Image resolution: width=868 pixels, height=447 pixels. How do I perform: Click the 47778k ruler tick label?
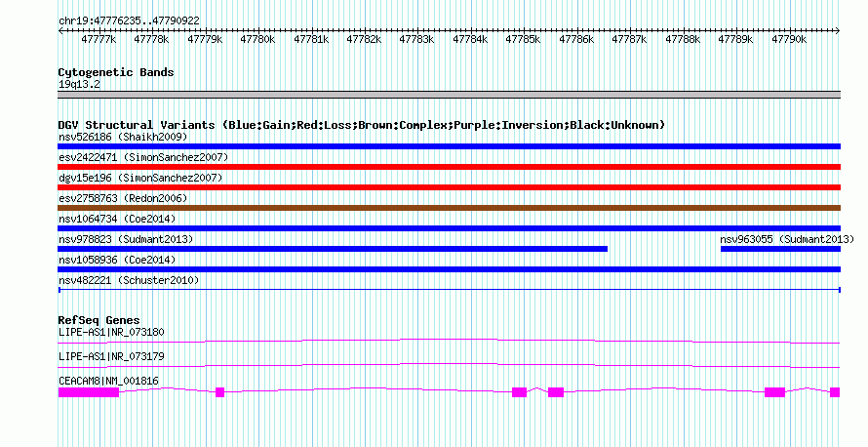(x=152, y=40)
